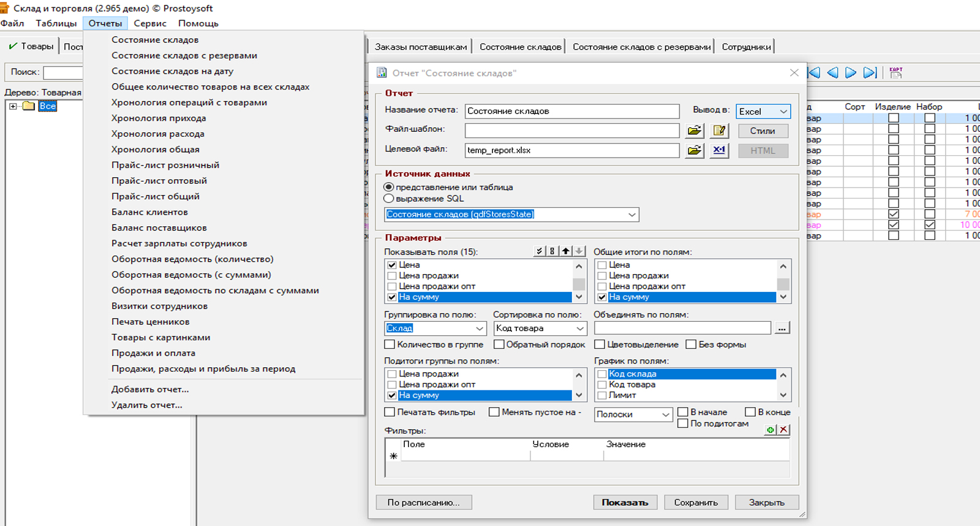This screenshot has width=980, height=526.
Task: Open 'Группировка по полю' dropdown
Action: 480,329
